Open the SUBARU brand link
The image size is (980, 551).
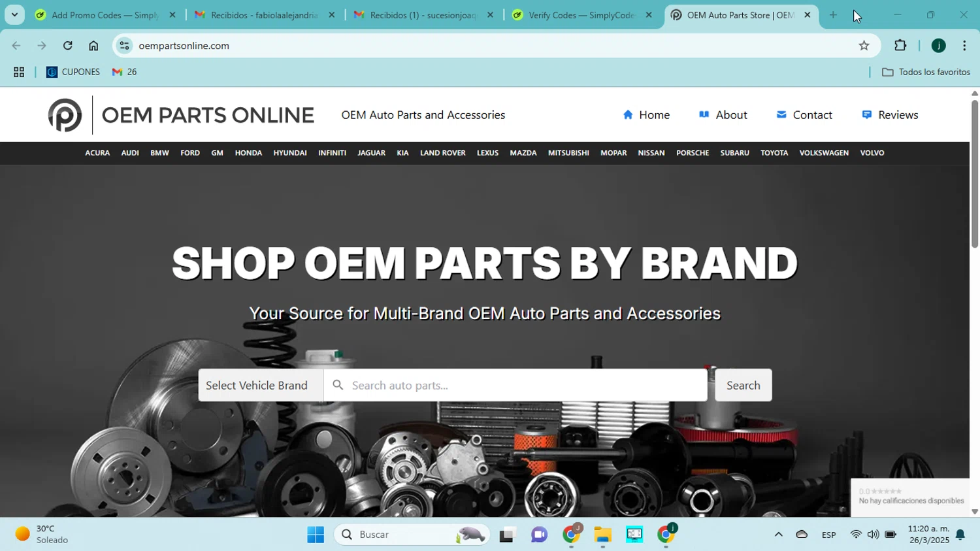735,153
